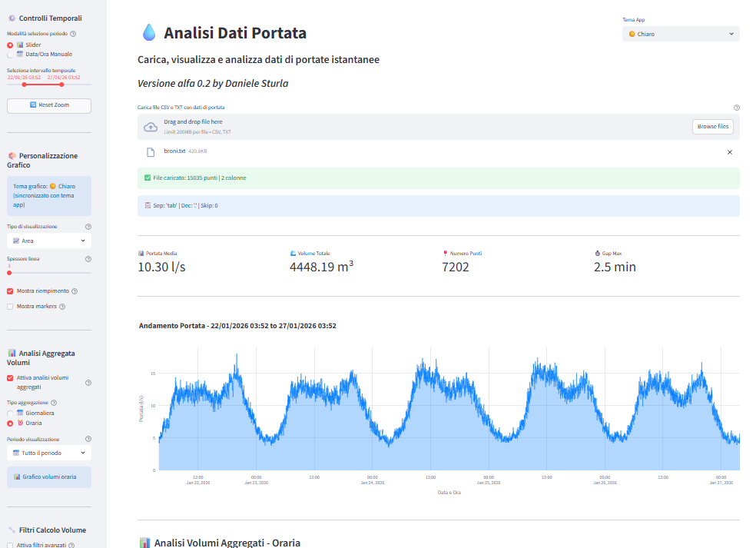Expand the Tutto il periodo dropdown
The height and width of the screenshot is (548, 756).
[48, 453]
